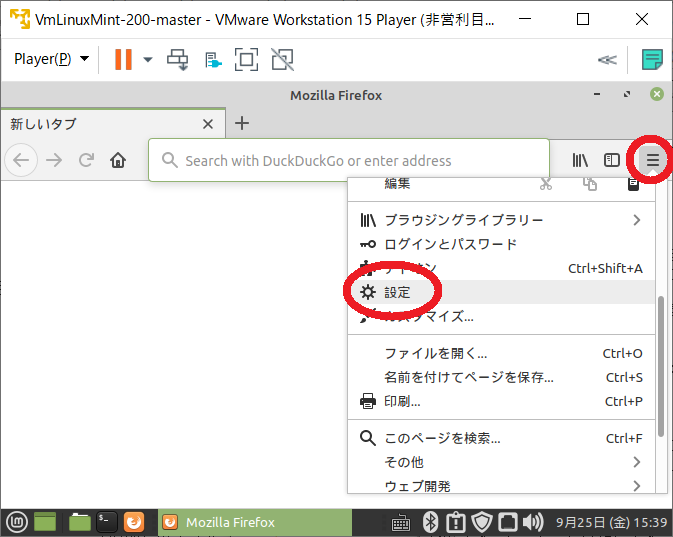Open ウェブ開発 submenu

point(501,485)
